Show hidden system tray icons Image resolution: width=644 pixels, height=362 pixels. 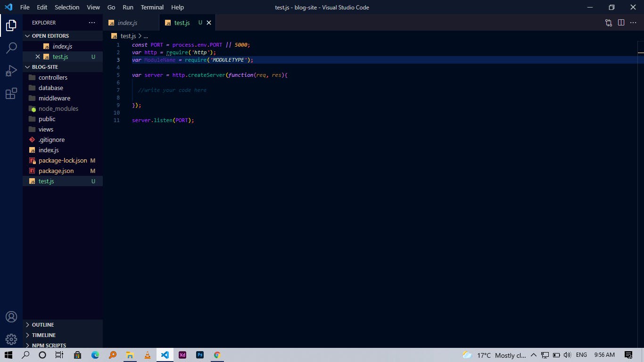click(x=534, y=355)
